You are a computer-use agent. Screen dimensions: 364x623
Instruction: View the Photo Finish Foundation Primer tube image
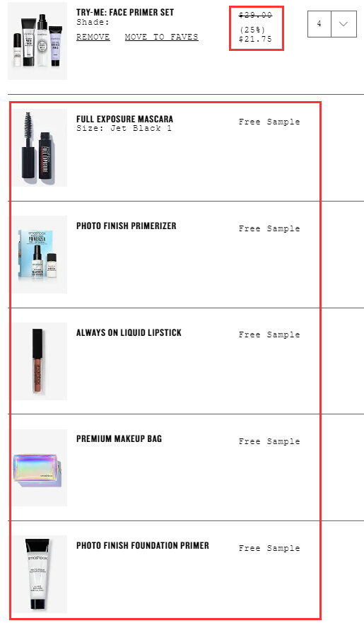(x=39, y=574)
